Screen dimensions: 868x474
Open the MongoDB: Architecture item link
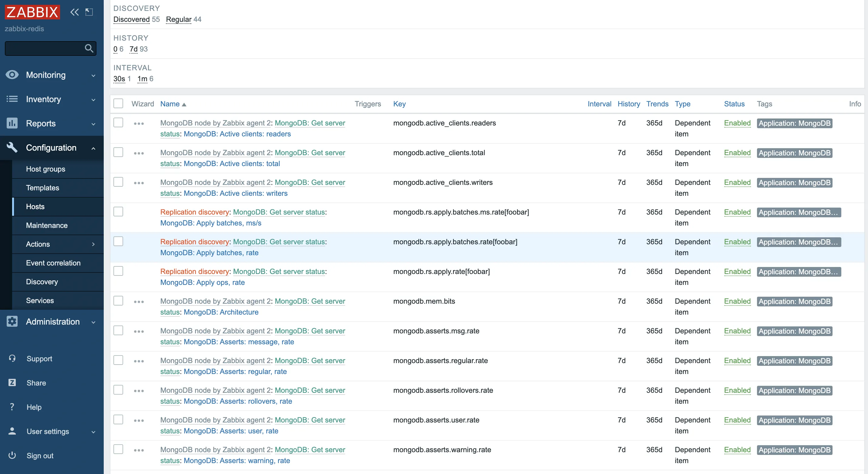click(x=221, y=312)
